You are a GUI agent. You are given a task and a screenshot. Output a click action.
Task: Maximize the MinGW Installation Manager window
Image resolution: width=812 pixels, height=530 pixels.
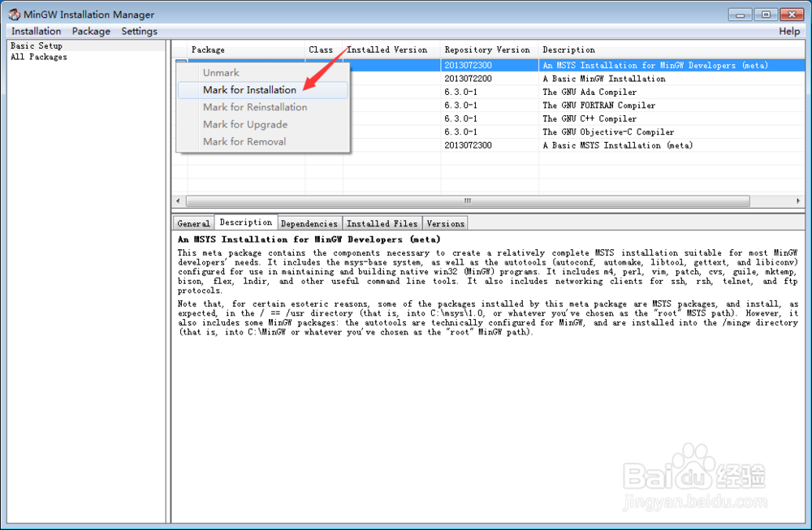[766, 15]
